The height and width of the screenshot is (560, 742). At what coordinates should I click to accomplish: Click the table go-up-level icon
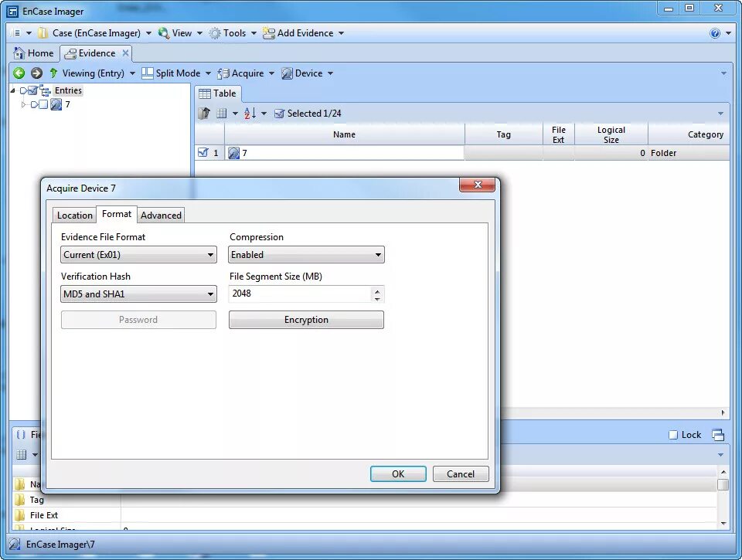[x=204, y=113]
